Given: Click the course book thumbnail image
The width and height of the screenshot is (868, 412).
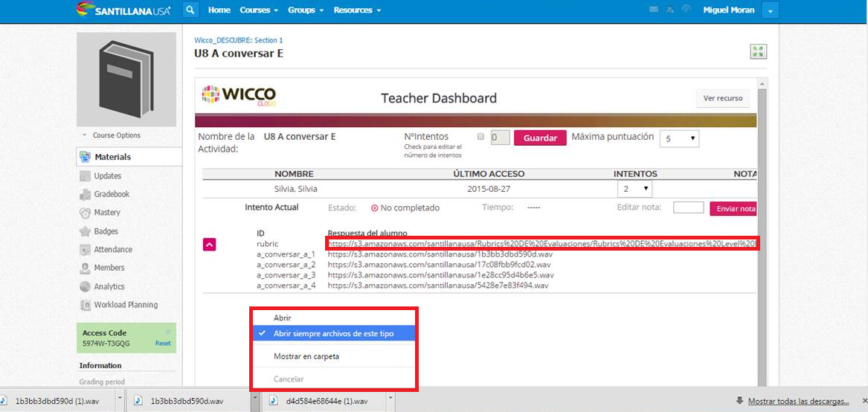Looking at the screenshot, I should (126, 79).
